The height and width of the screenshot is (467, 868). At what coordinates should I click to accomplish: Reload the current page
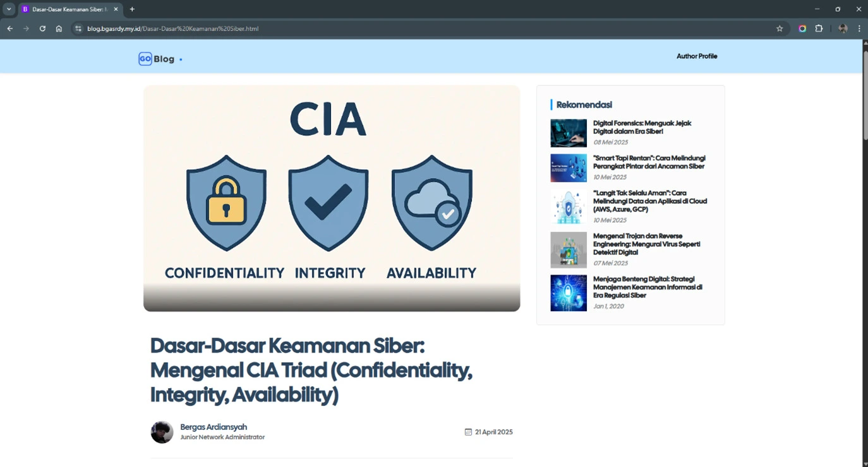(42, 28)
